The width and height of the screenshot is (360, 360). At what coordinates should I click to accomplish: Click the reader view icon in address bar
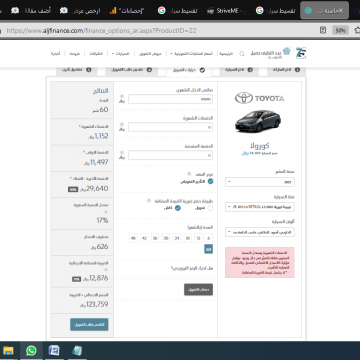(x=323, y=30)
